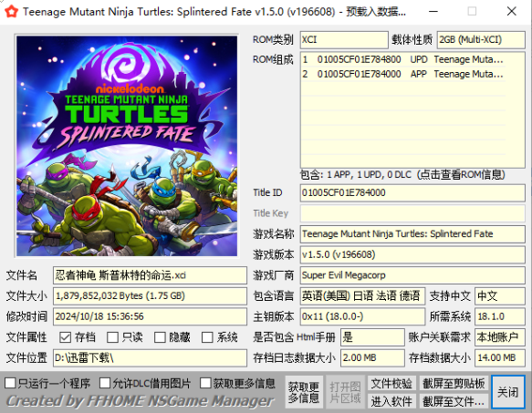Click the disabled 打开图片区域 button
The height and width of the screenshot is (413, 532).
click(345, 392)
